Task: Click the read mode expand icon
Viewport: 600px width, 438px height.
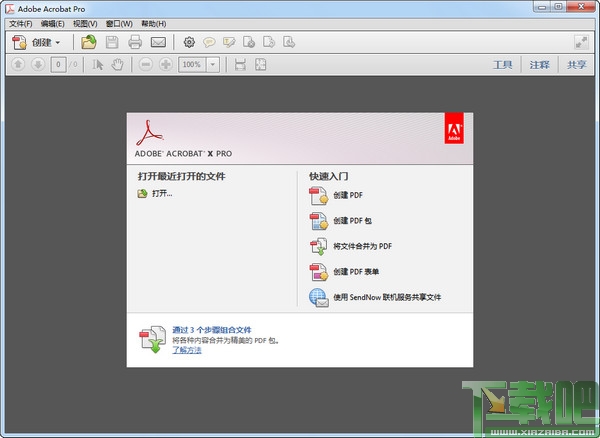Action: (x=581, y=42)
